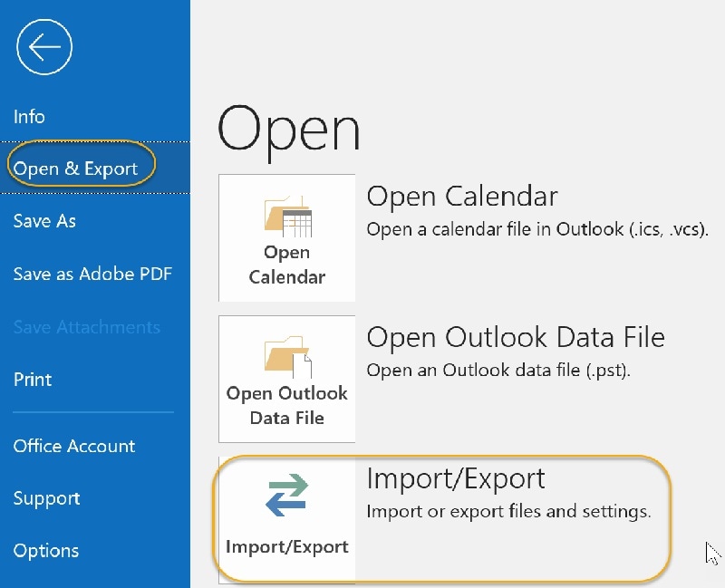This screenshot has width=725, height=588.
Task: Click 'Open a calendar file in Outlook' description
Action: [x=537, y=229]
